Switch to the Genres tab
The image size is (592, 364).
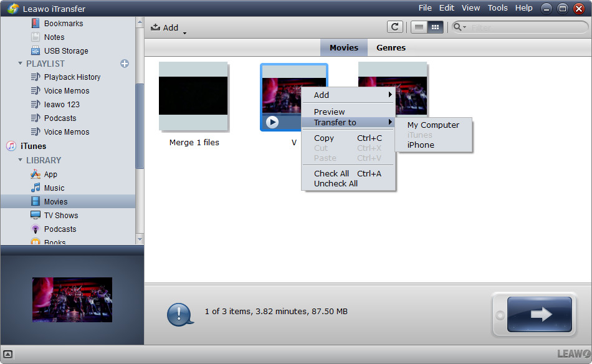tap(391, 48)
